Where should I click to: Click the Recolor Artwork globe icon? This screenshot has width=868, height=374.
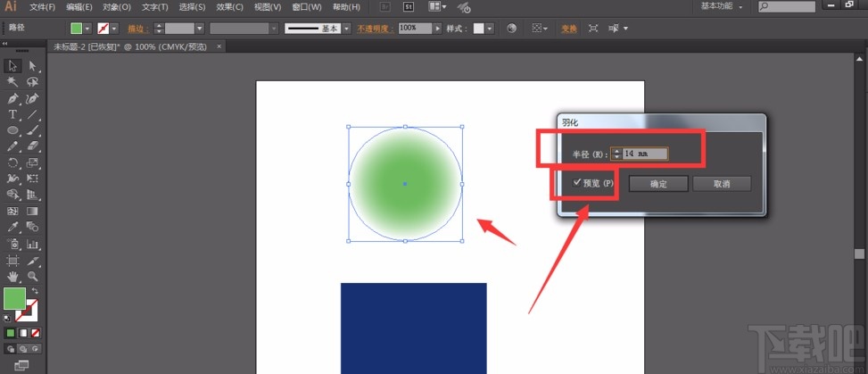tap(511, 29)
